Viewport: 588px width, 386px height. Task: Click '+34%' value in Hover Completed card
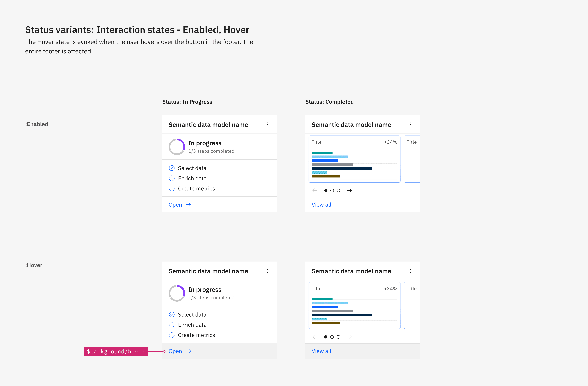391,289
